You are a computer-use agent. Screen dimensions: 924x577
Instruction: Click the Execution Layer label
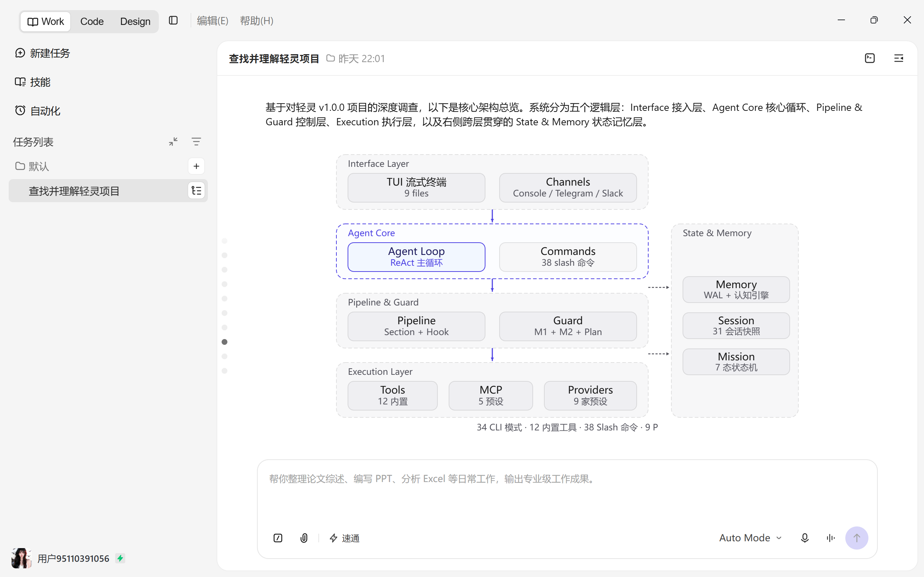tap(380, 371)
